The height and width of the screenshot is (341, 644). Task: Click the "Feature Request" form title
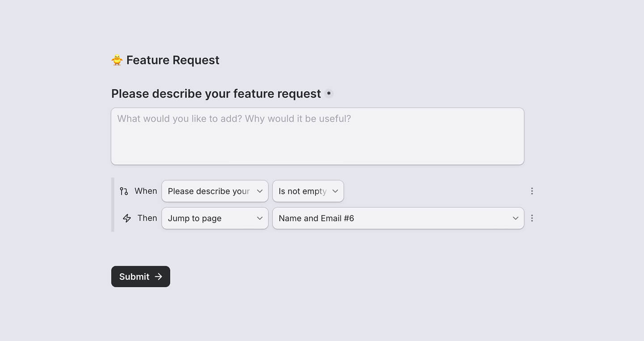(173, 59)
